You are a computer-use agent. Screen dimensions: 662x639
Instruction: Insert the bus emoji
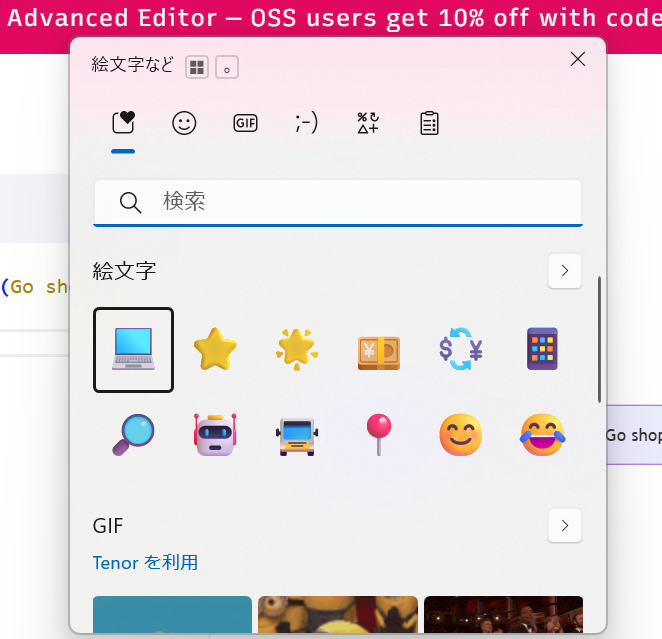297,435
